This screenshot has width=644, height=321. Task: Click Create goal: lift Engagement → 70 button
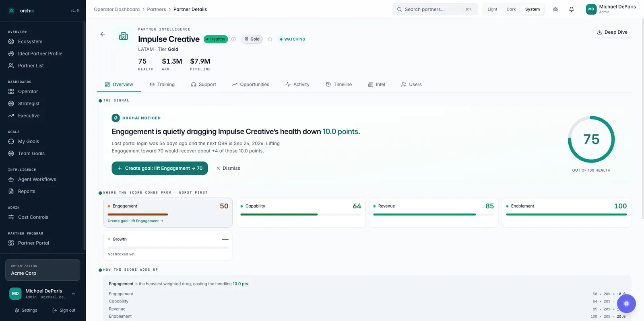(x=160, y=168)
